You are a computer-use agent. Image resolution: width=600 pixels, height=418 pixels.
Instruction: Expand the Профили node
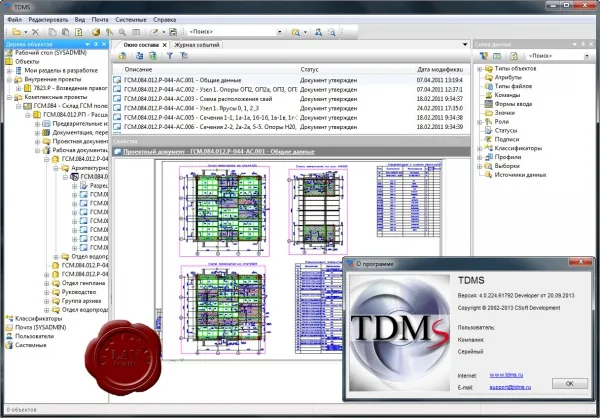pyautogui.click(x=479, y=157)
